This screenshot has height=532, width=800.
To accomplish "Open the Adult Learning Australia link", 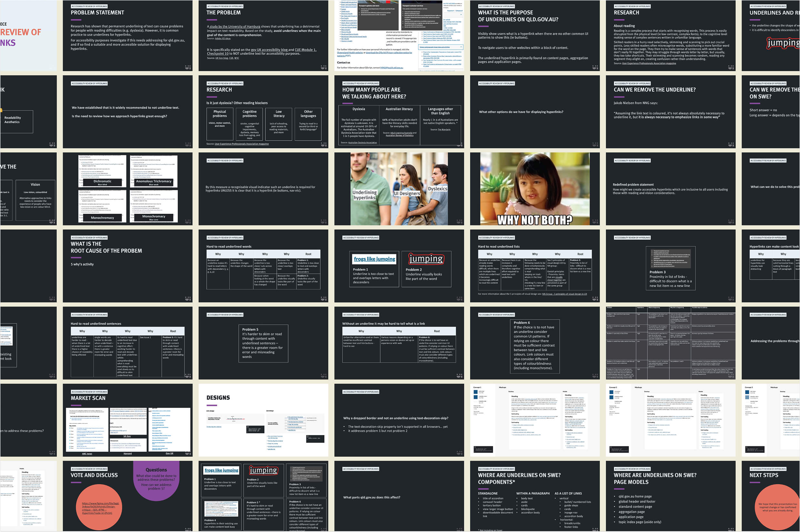I will pos(401,133).
